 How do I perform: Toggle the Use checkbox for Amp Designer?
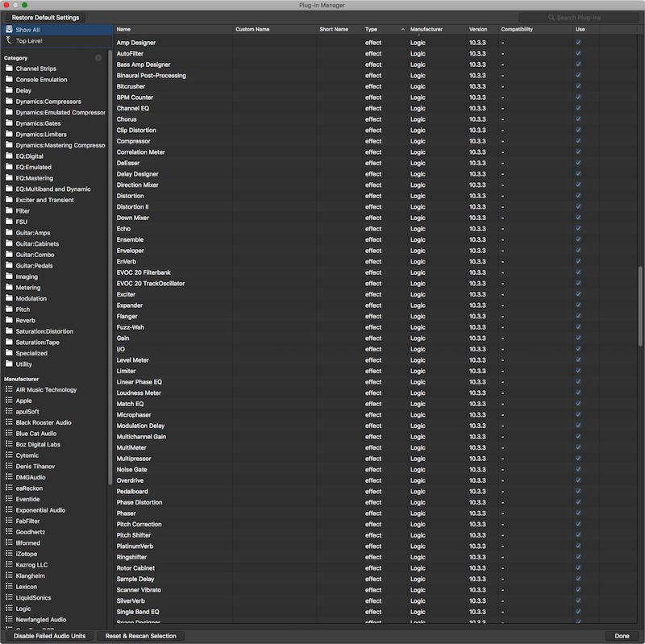coord(578,43)
